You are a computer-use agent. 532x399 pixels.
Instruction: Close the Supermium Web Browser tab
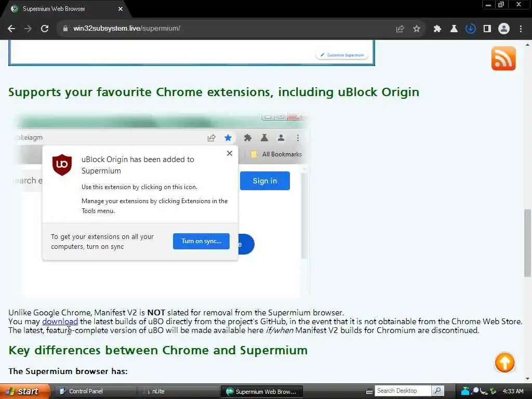click(121, 9)
